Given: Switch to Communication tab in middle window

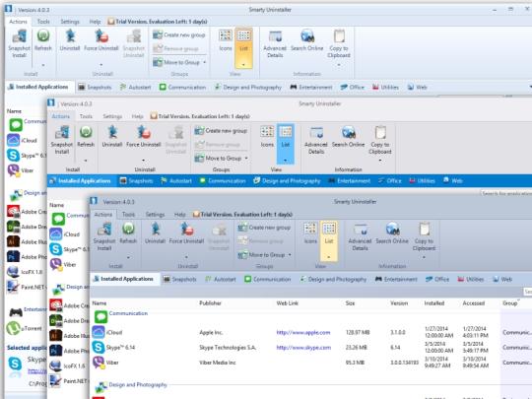Looking at the screenshot, I should [223, 181].
